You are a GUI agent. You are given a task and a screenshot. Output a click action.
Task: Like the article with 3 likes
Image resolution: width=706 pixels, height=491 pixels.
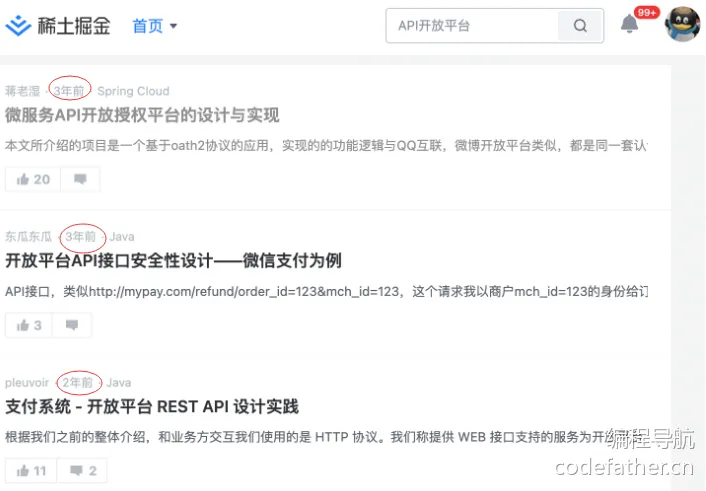(x=29, y=325)
